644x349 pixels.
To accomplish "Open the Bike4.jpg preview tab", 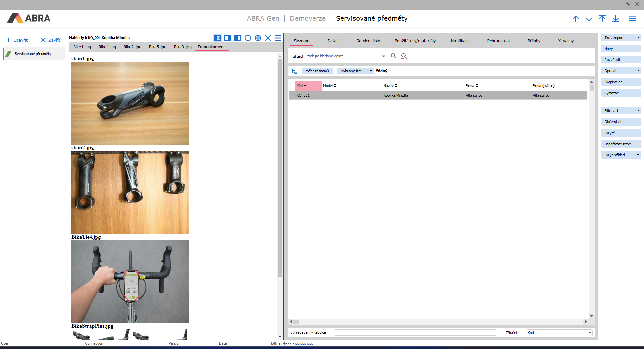I will [x=107, y=47].
